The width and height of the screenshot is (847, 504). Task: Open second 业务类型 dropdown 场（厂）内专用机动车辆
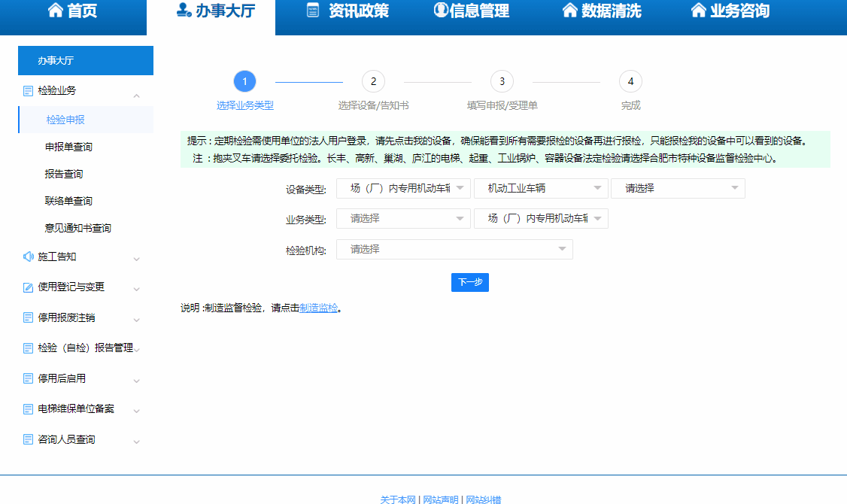click(541, 218)
